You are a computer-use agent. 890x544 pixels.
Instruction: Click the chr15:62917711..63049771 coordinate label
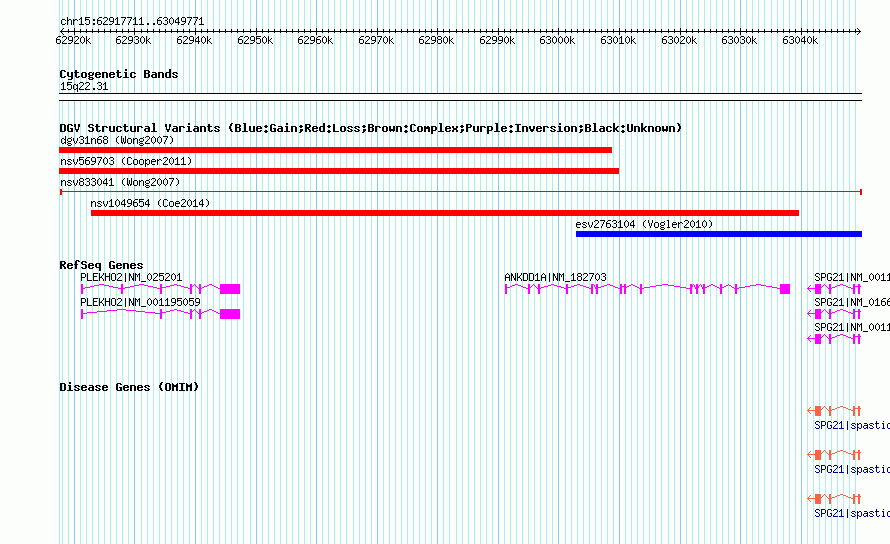click(x=132, y=22)
